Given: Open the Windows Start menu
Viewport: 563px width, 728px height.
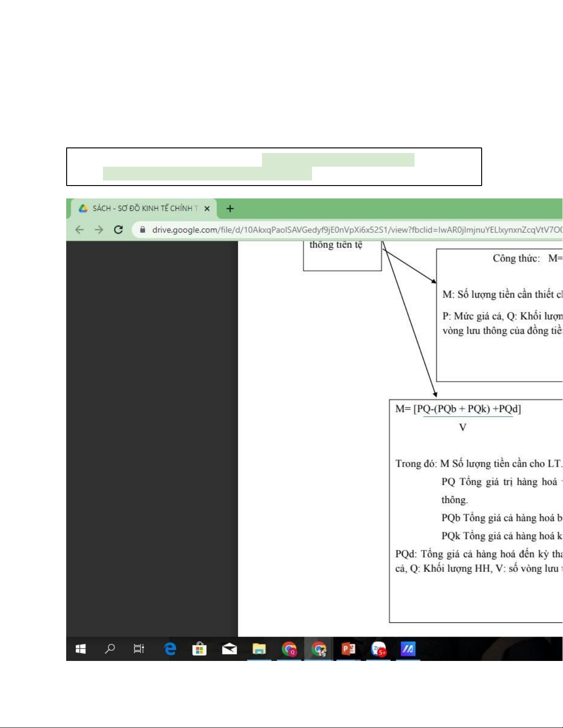Looking at the screenshot, I should (x=80, y=649).
